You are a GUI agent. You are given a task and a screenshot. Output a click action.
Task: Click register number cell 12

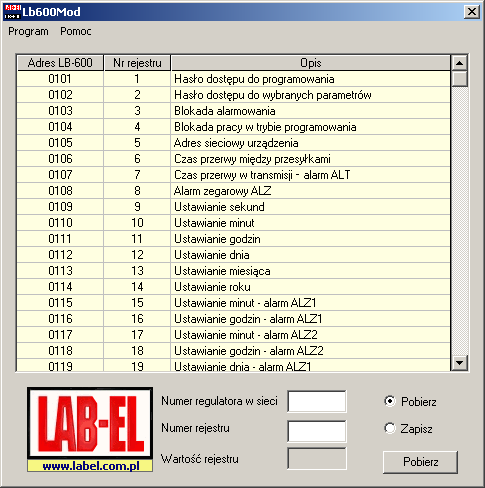coord(137,255)
